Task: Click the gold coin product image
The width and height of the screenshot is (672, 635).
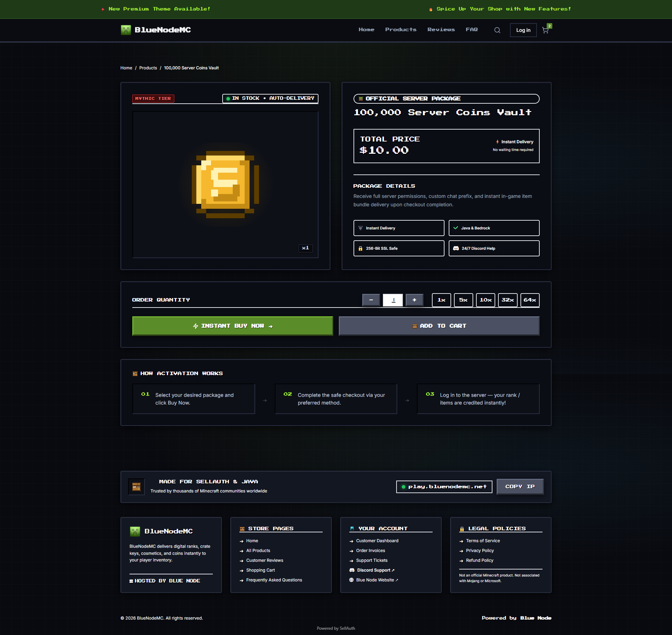Action: [225, 185]
